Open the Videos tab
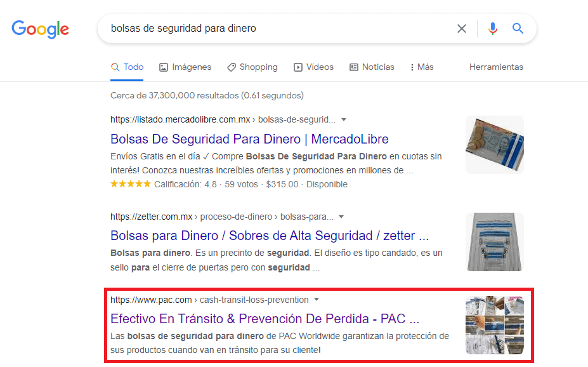The height and width of the screenshot is (367, 588). pos(313,67)
